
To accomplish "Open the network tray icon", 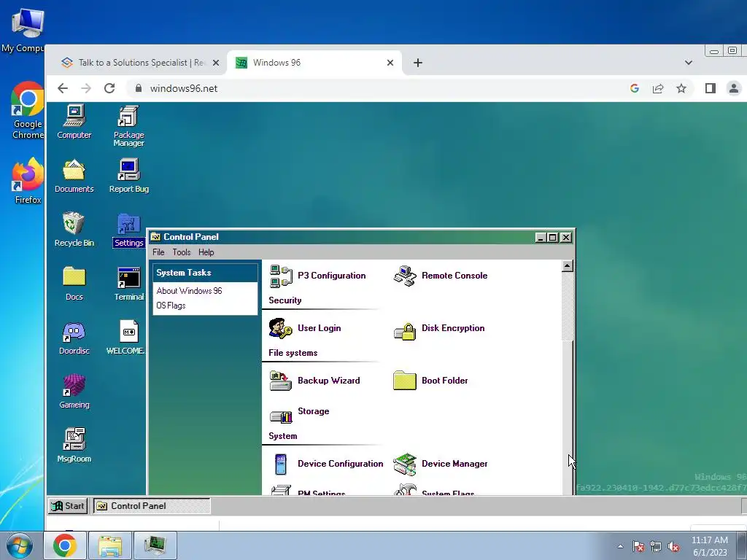I will [x=656, y=546].
